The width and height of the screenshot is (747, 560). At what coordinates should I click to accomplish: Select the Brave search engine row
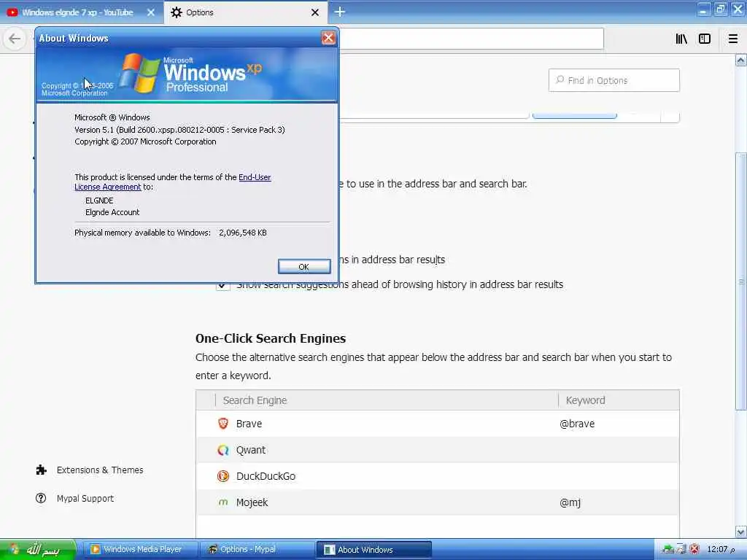point(438,424)
